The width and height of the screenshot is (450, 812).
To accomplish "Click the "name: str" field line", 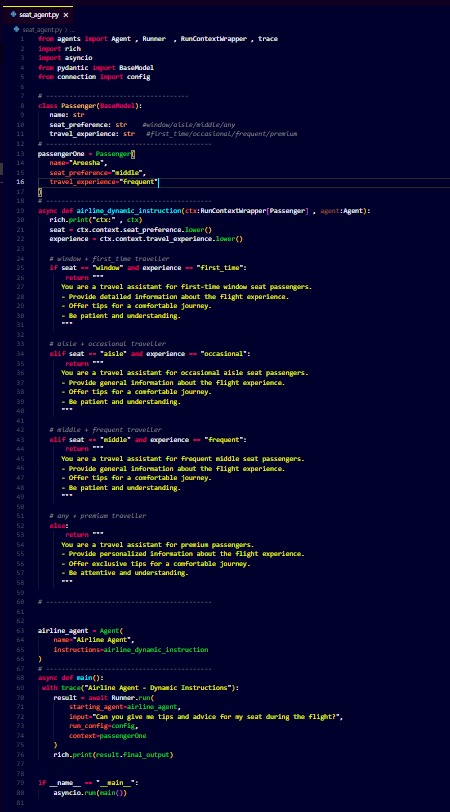I will point(67,115).
